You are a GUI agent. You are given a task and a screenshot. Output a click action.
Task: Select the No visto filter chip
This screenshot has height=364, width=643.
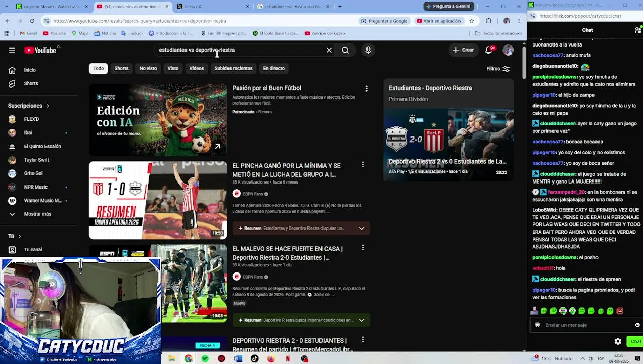pyautogui.click(x=148, y=68)
